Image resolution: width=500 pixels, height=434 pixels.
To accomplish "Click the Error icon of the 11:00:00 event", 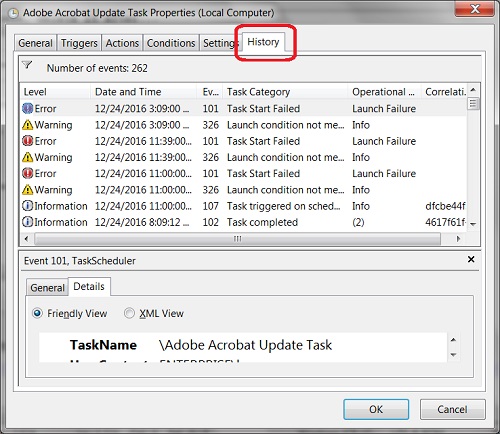I will coord(28,173).
